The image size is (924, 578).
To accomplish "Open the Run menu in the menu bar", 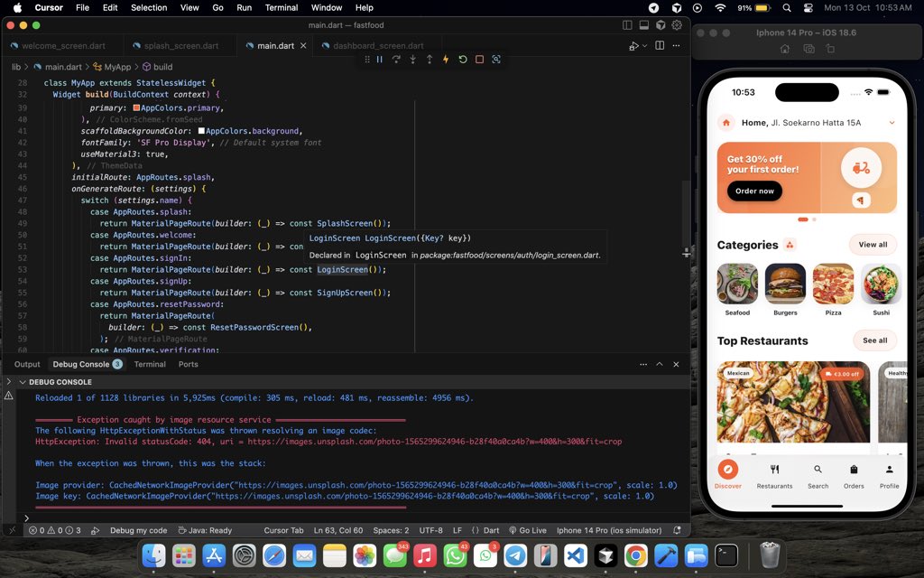I will coord(245,7).
